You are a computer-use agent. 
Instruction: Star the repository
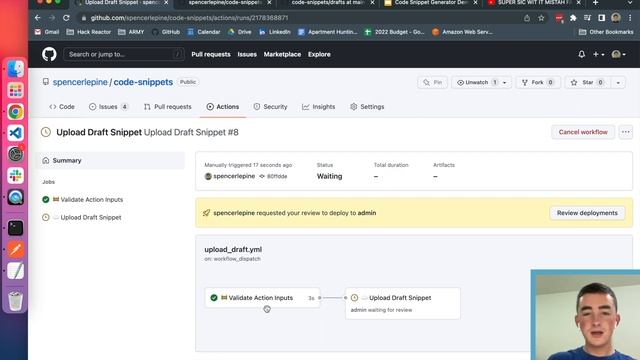[587, 82]
